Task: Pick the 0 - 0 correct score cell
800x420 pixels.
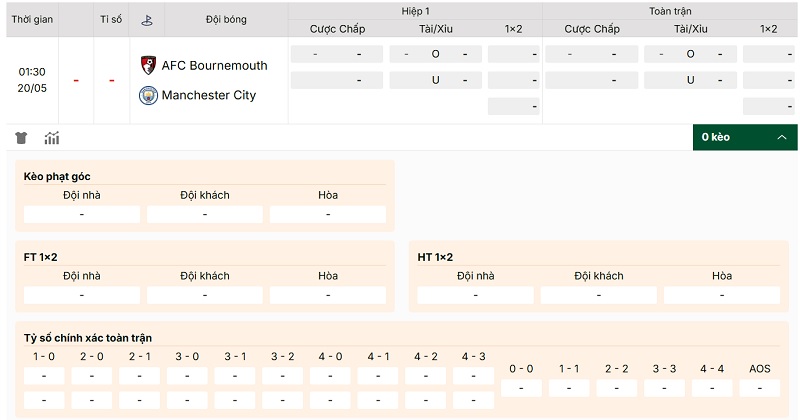Action: 521,388
